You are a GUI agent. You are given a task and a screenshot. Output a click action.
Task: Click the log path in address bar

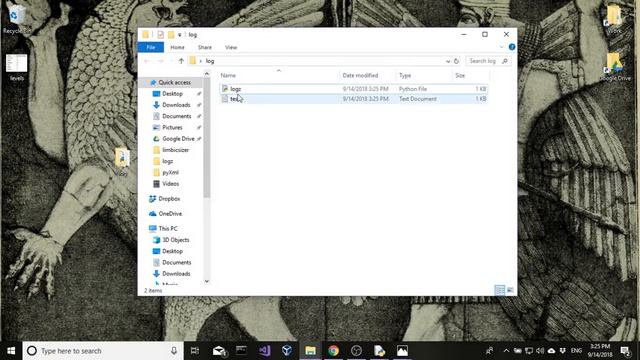coord(210,61)
